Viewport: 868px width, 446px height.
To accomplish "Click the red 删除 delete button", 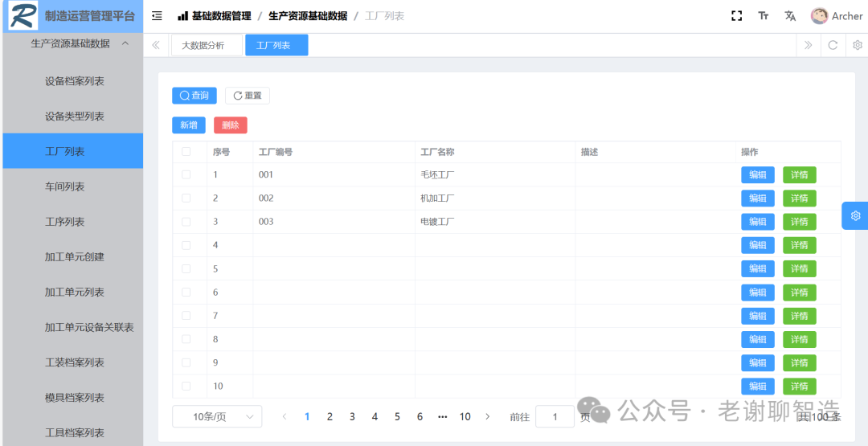I will click(231, 125).
